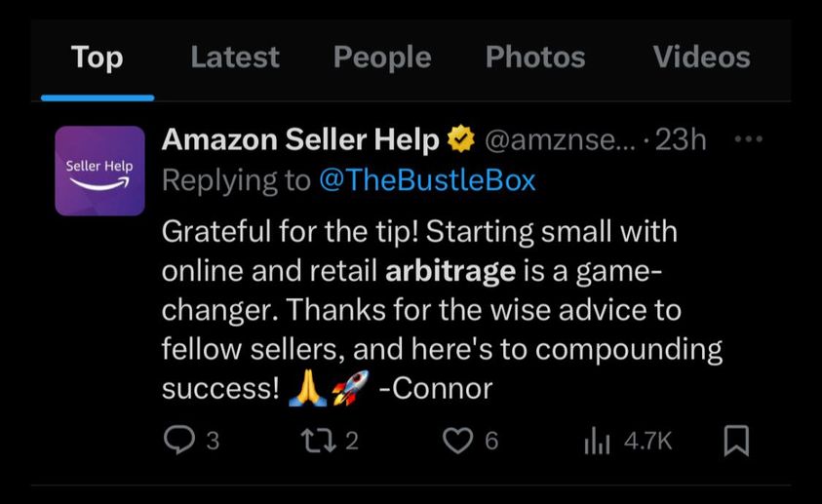The height and width of the screenshot is (504, 822).
Task: Open the reply speech bubble icon
Action: point(178,440)
